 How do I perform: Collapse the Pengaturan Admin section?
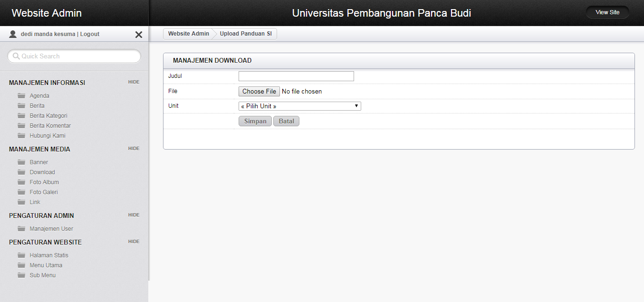[134, 215]
